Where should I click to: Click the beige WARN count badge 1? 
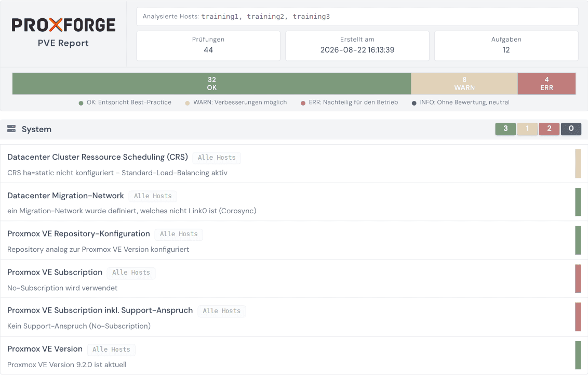coord(527,129)
